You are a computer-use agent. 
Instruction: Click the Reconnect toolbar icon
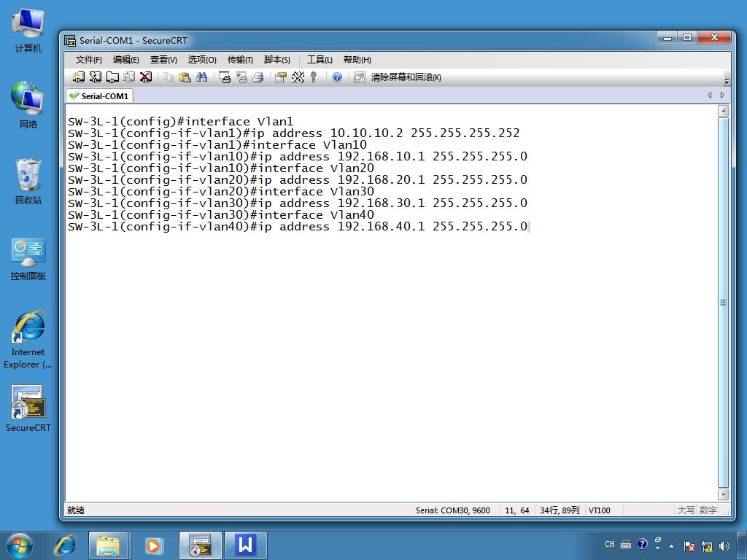tap(129, 77)
